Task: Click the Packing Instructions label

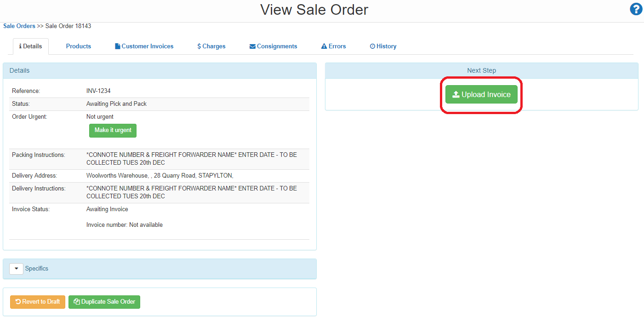Action: pos(39,155)
